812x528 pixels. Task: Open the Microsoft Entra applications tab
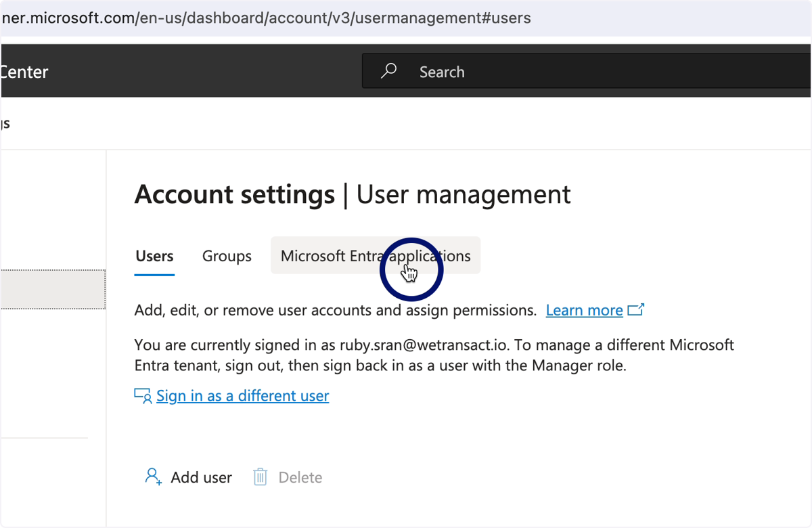tap(376, 256)
